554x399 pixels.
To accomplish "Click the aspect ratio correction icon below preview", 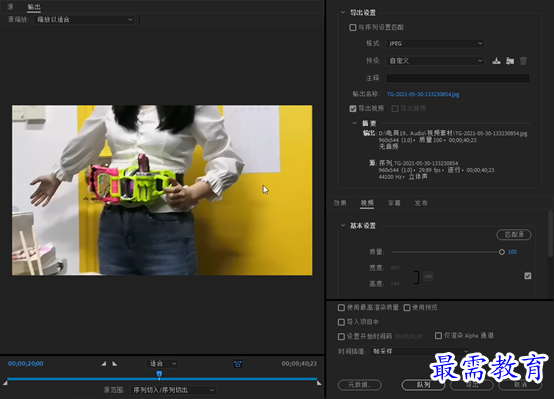I will click(238, 364).
